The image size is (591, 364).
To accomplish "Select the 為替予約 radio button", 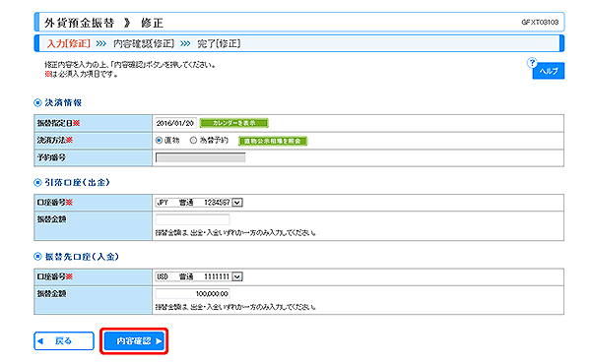I will (x=193, y=141).
